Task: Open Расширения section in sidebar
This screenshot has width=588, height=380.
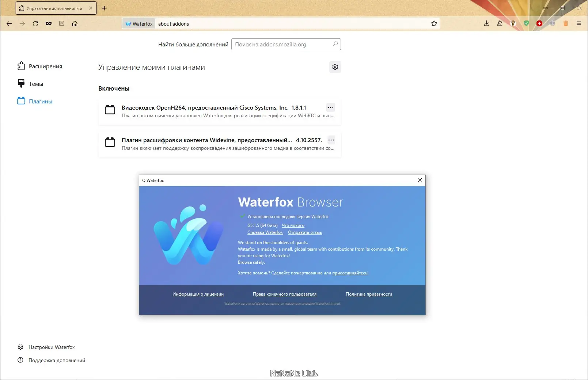Action: 40,66
